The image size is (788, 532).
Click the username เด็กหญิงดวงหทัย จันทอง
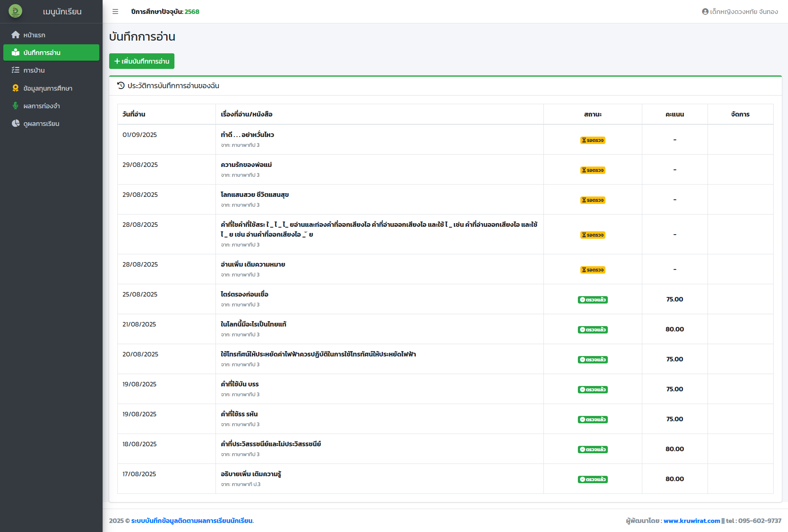coord(744,11)
